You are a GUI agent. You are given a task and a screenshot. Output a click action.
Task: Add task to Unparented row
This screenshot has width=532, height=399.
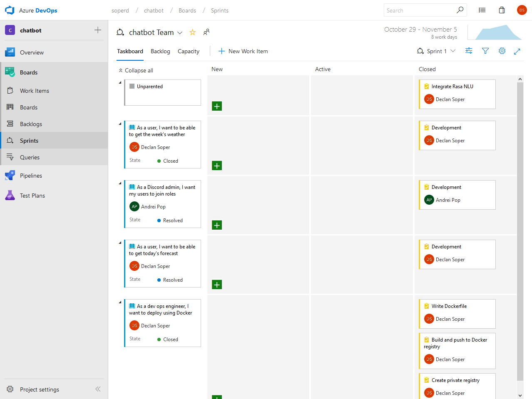(x=217, y=106)
